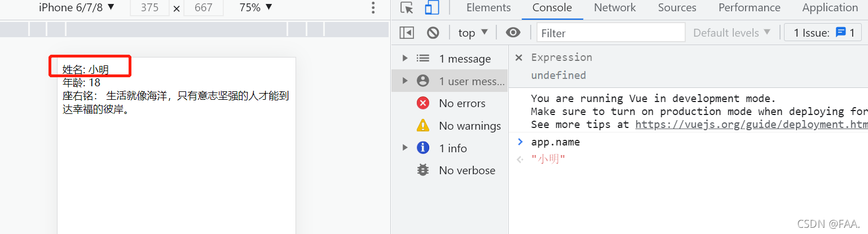
Task: Switch to the Elements tab
Action: [488, 8]
